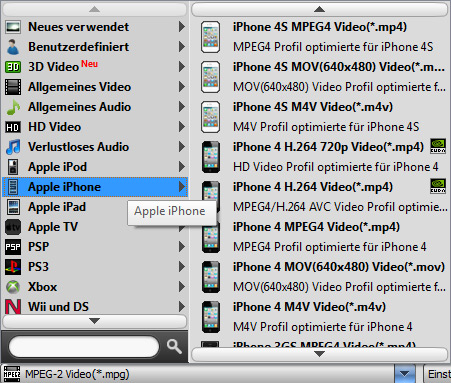Screen dimensions: 451x383
Task: Click the iPhone 4 H.264 720p phone icon
Action: point(210,157)
